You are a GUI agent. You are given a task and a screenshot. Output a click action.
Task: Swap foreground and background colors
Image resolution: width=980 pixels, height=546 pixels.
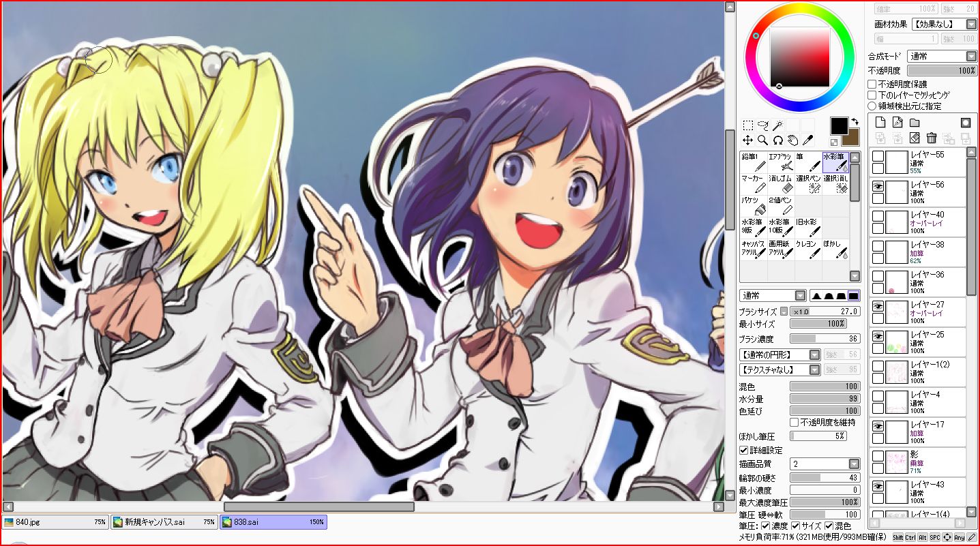pyautogui.click(x=855, y=121)
